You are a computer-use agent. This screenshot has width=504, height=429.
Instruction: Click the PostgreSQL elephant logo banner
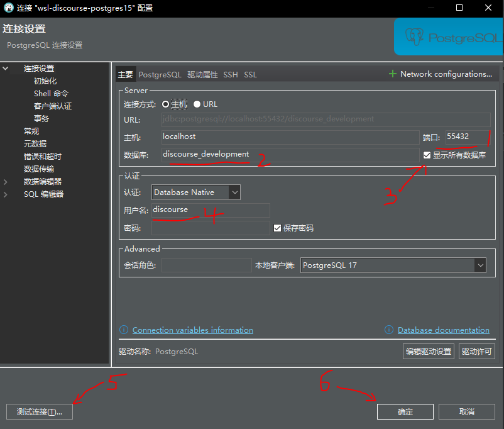[449, 36]
